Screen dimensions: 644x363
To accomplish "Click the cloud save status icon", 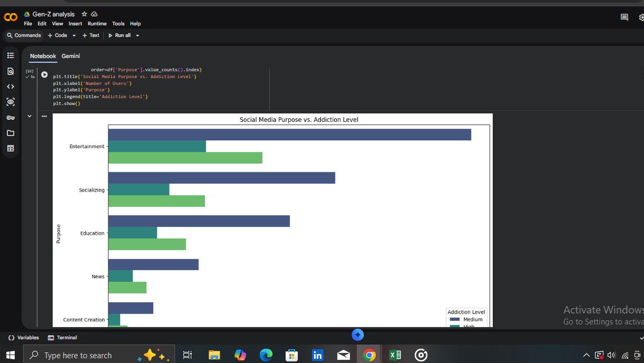I will click(x=94, y=14).
